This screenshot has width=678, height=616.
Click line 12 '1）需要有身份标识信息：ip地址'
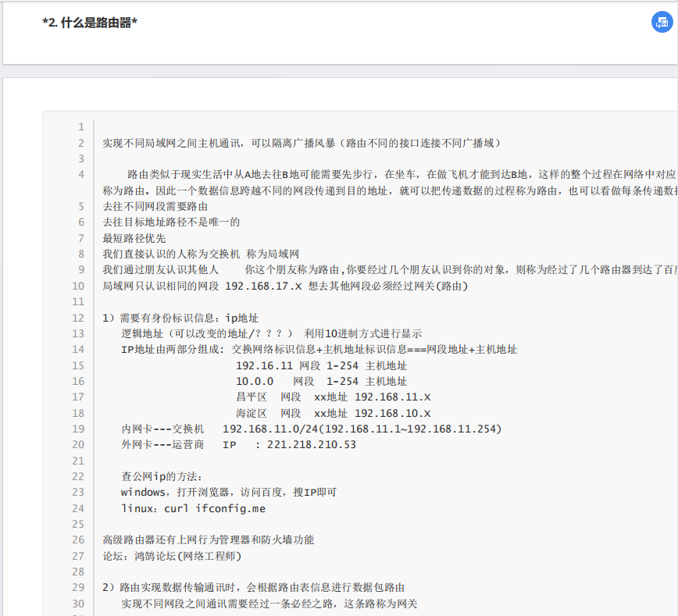[180, 318]
